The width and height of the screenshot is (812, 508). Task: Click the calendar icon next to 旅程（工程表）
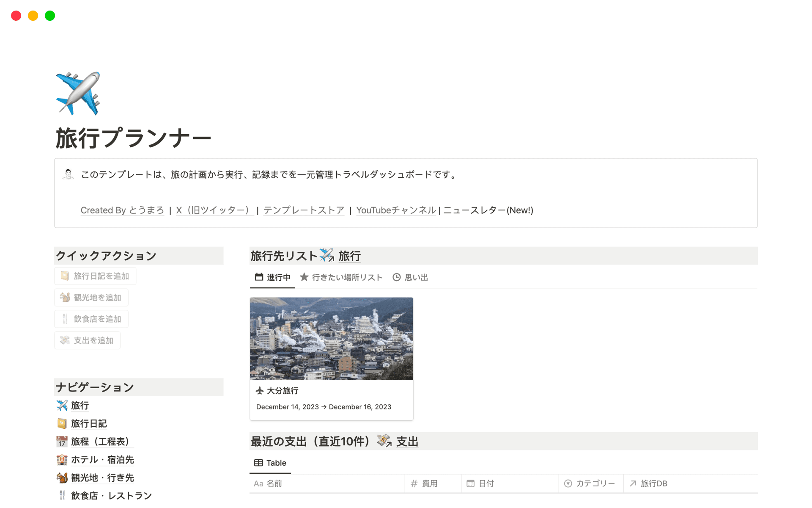click(x=62, y=442)
